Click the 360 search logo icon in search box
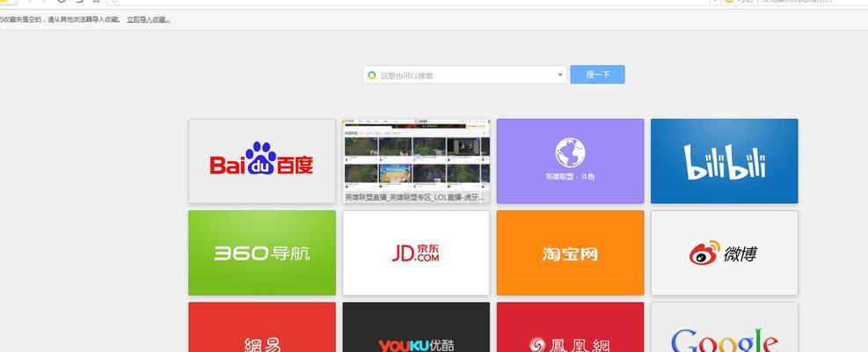The image size is (868, 352). point(372,76)
